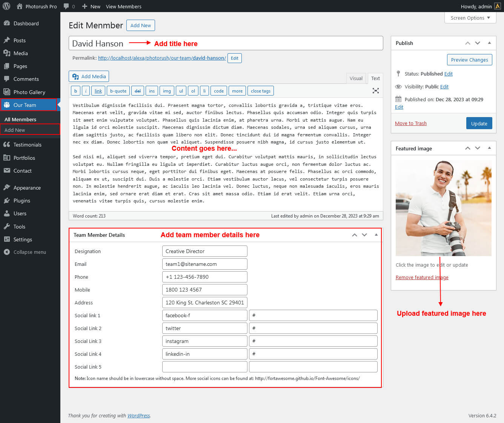Click the Add Media button
Viewport: 504px width, 423px height.
(x=89, y=76)
